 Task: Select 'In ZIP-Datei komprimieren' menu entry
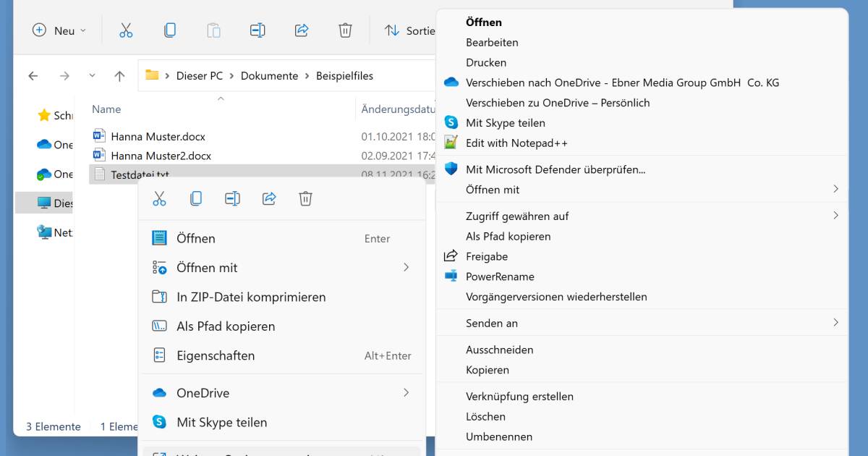click(250, 297)
